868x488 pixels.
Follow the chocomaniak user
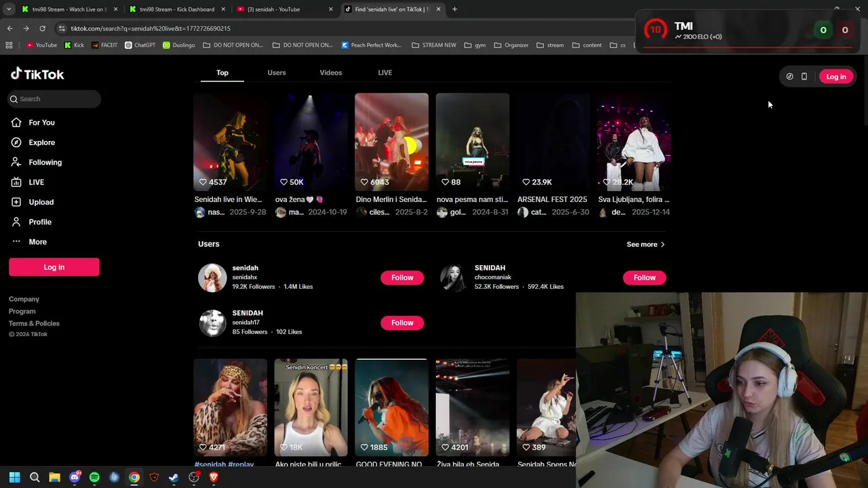pyautogui.click(x=644, y=278)
